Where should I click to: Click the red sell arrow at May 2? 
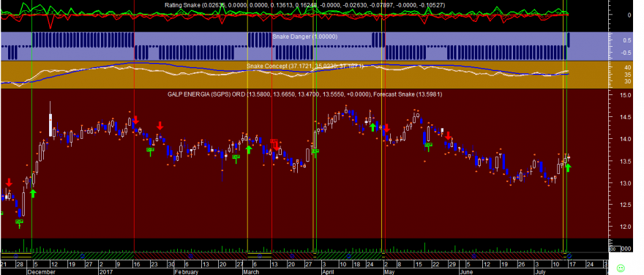[386, 128]
